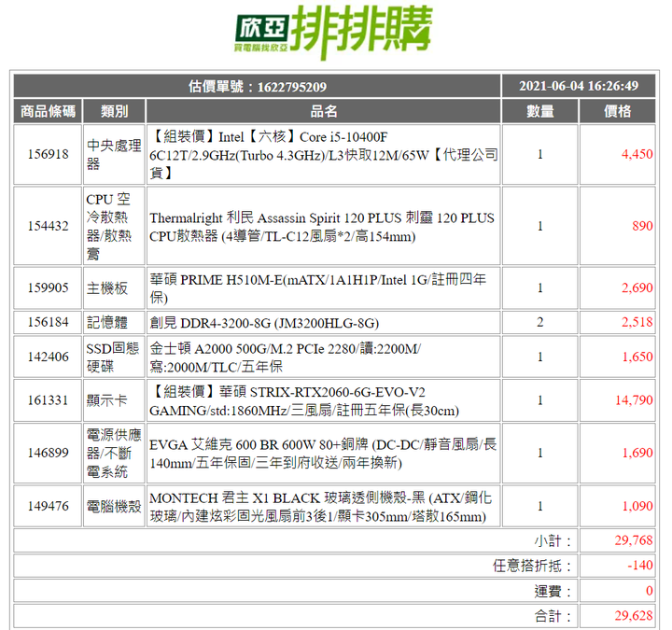Click the 華碩 STRIX-RTX2060-6G-EVO-V2 product name

click(x=304, y=401)
